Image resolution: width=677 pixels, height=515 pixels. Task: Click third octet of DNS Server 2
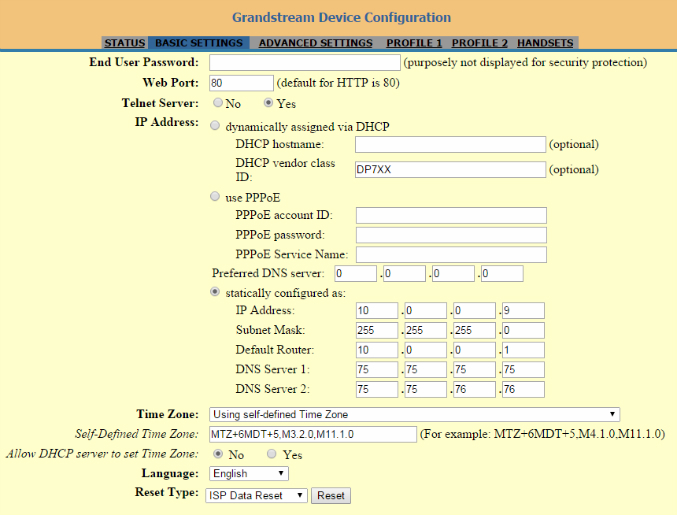(x=475, y=389)
